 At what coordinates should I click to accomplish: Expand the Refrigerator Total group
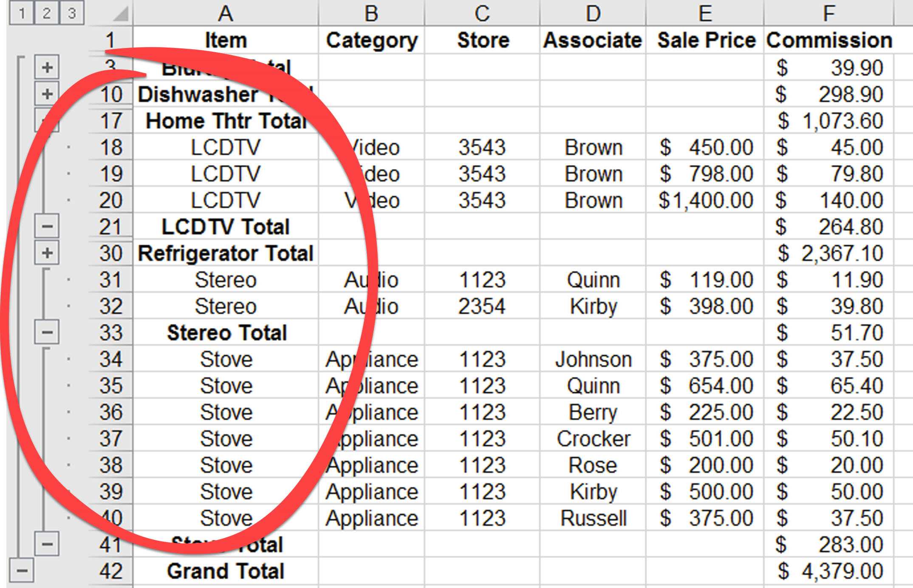(47, 253)
